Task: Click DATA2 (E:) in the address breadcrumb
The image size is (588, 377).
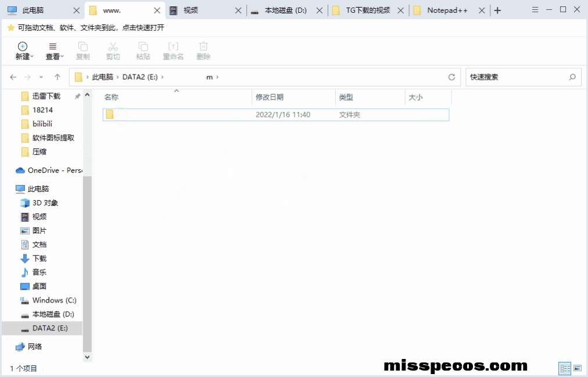Action: pos(140,77)
